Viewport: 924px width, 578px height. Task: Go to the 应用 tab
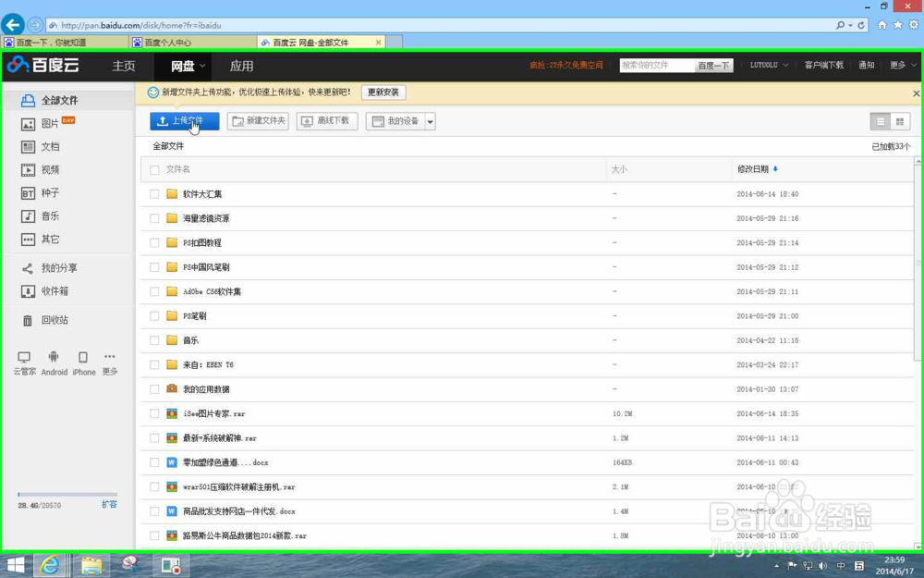241,66
